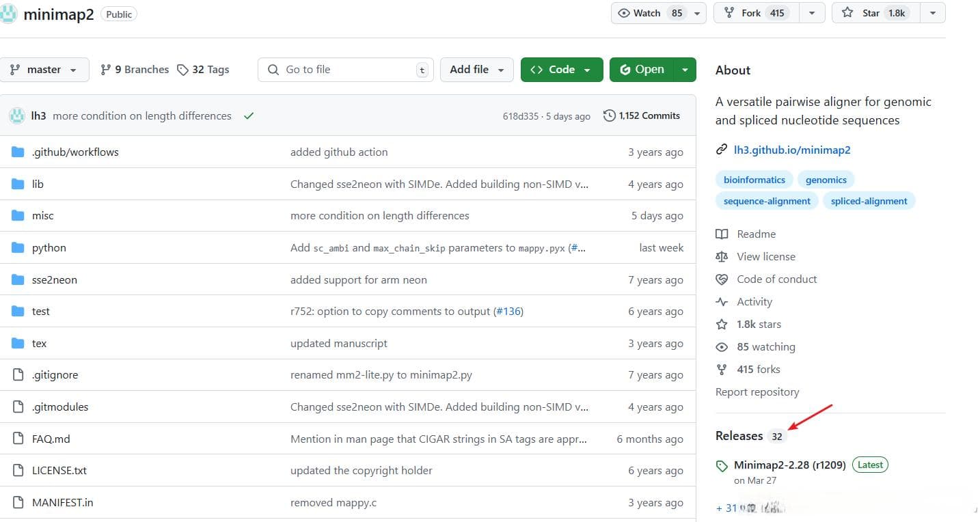The image size is (980, 522).
Task: Click the .gitignore file icon
Action: click(x=18, y=374)
